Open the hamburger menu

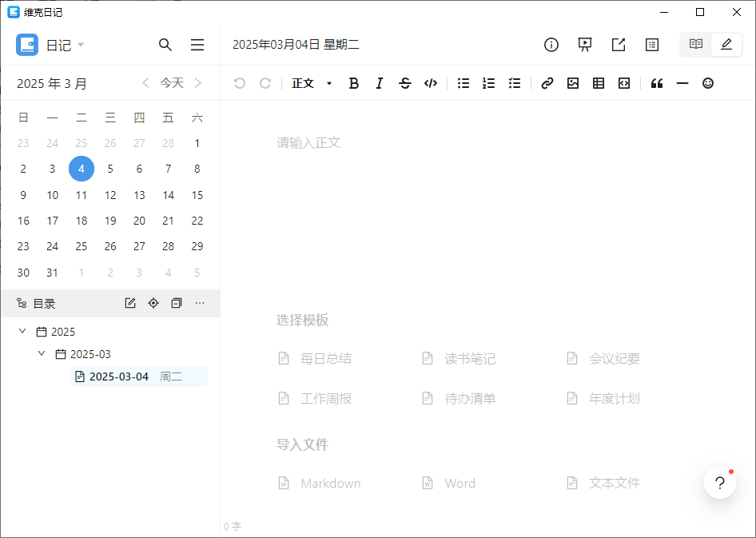(197, 45)
